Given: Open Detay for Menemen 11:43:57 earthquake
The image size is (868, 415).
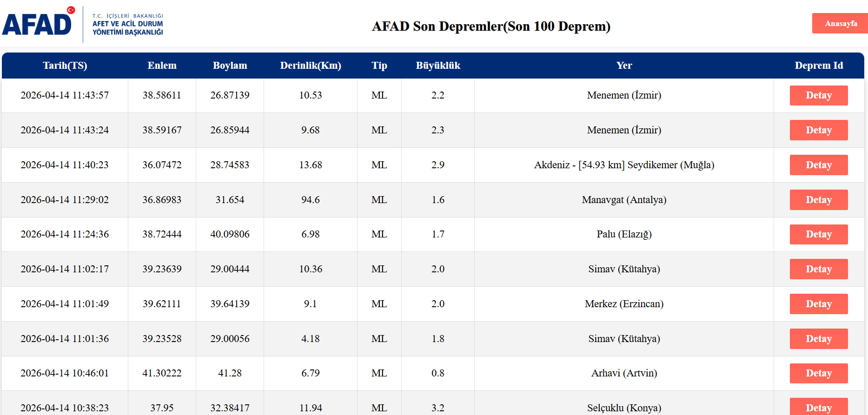Looking at the screenshot, I should pos(818,95).
